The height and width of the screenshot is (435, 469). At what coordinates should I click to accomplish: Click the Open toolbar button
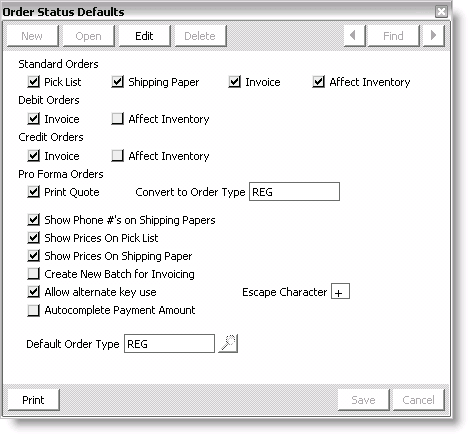tap(88, 36)
